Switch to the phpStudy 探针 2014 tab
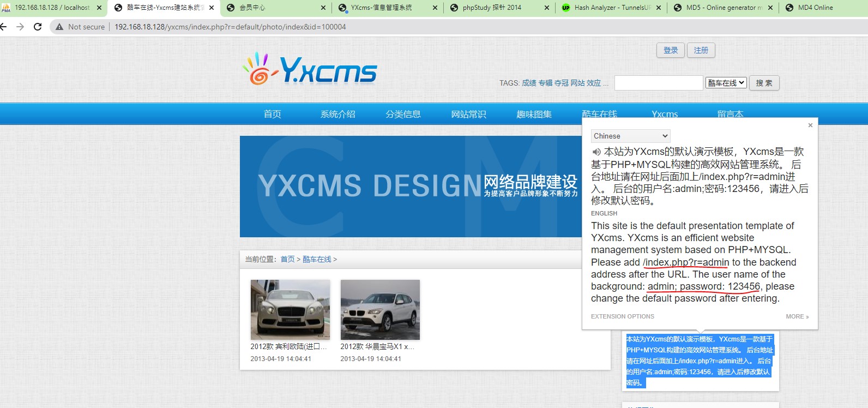This screenshot has width=868, height=408. click(x=498, y=8)
